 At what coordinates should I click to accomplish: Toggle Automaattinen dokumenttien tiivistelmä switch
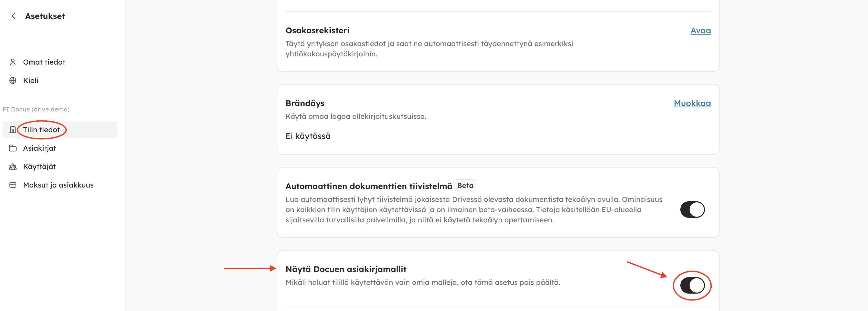(x=692, y=209)
